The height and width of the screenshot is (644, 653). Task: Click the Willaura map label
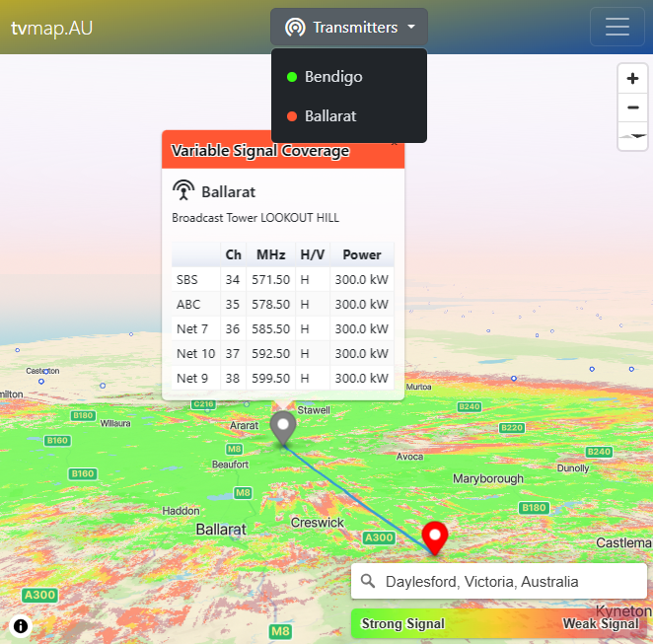[115, 423]
